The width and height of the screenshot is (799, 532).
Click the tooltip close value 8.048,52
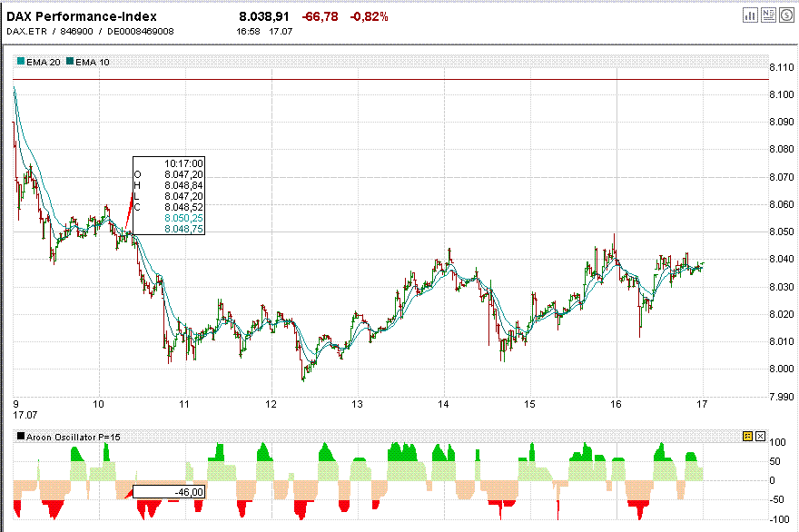pos(183,207)
